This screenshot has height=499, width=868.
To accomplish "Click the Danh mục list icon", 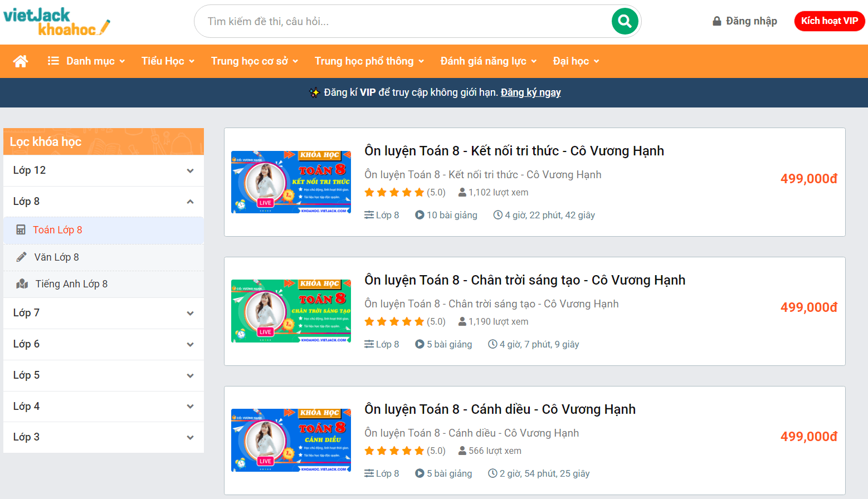I will point(53,61).
